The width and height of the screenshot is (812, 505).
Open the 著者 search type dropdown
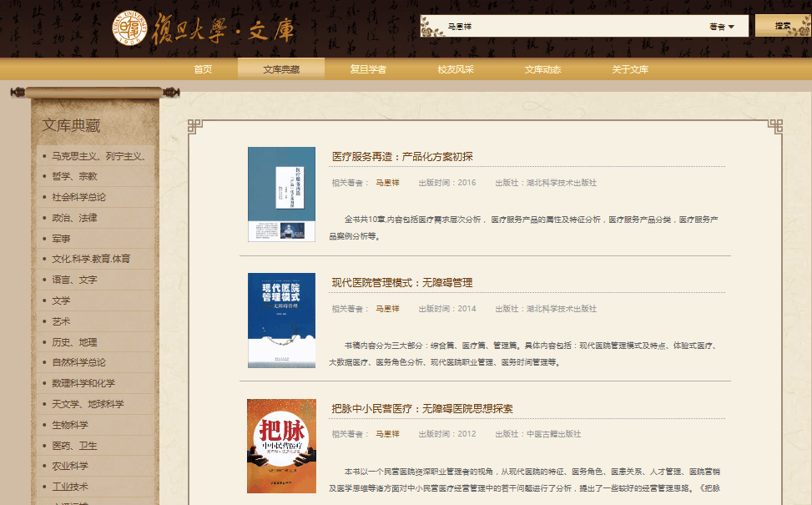(x=722, y=27)
